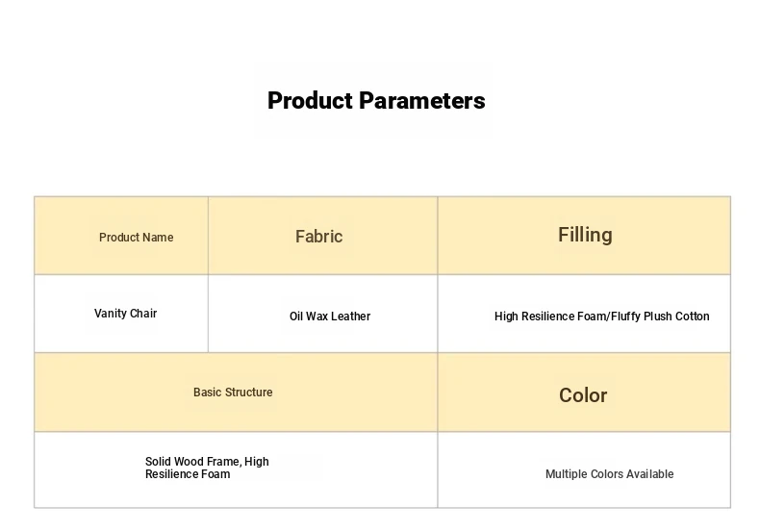The width and height of the screenshot is (760, 532).
Task: Select the Color header cell
Action: coord(583,395)
